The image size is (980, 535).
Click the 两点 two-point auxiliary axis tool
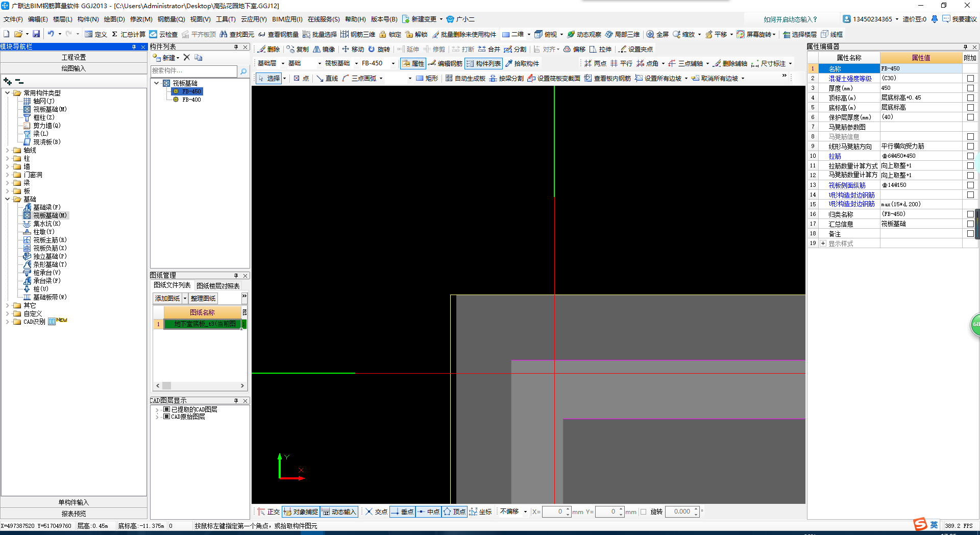[x=595, y=63]
